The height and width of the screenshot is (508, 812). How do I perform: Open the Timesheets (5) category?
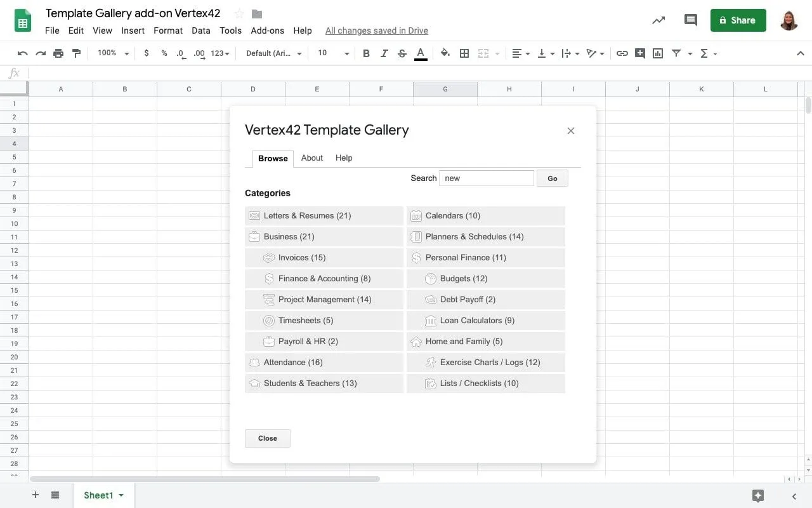point(324,321)
